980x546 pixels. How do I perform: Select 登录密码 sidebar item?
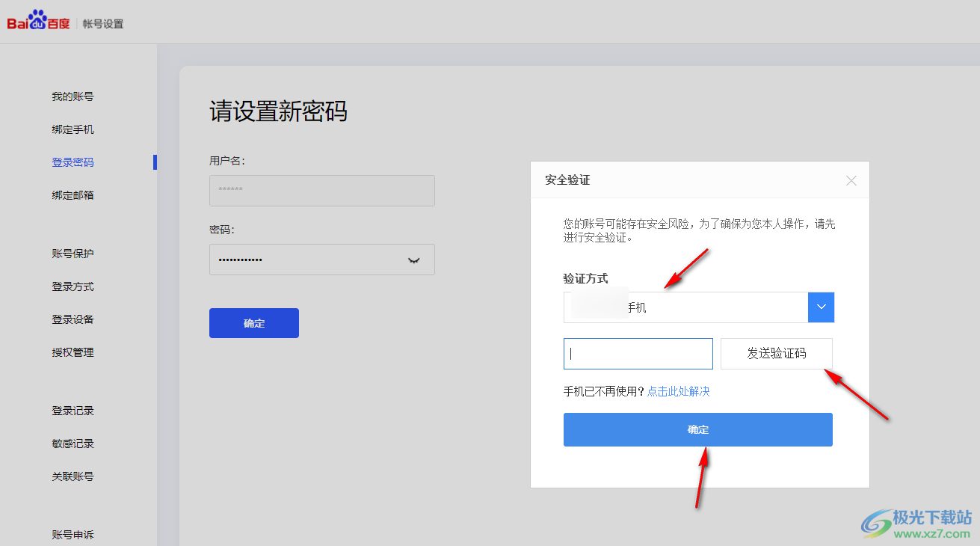coord(73,162)
